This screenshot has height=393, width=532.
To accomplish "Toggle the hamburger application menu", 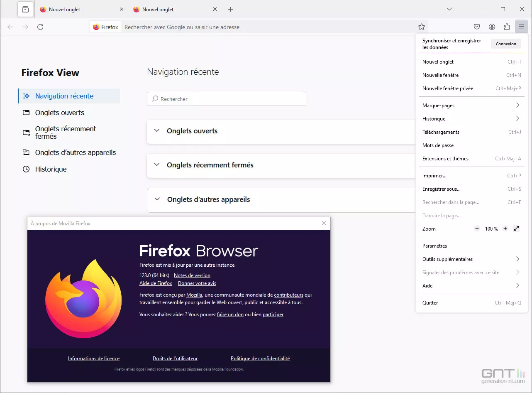I will (521, 27).
